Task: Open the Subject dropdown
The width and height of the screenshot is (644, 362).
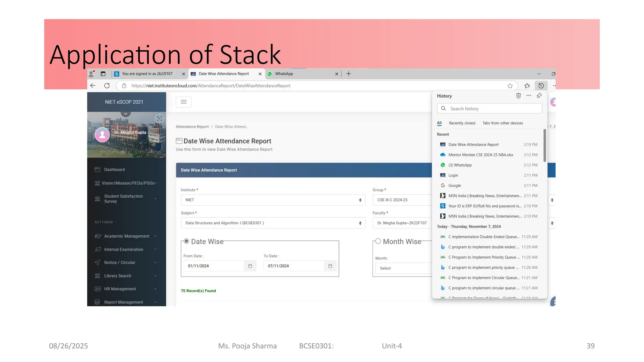Action: pos(273,223)
